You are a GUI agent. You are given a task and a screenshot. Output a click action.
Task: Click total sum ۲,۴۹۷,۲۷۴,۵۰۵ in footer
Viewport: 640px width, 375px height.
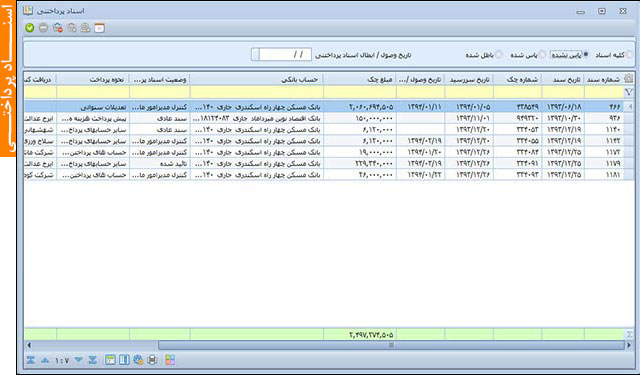click(371, 335)
